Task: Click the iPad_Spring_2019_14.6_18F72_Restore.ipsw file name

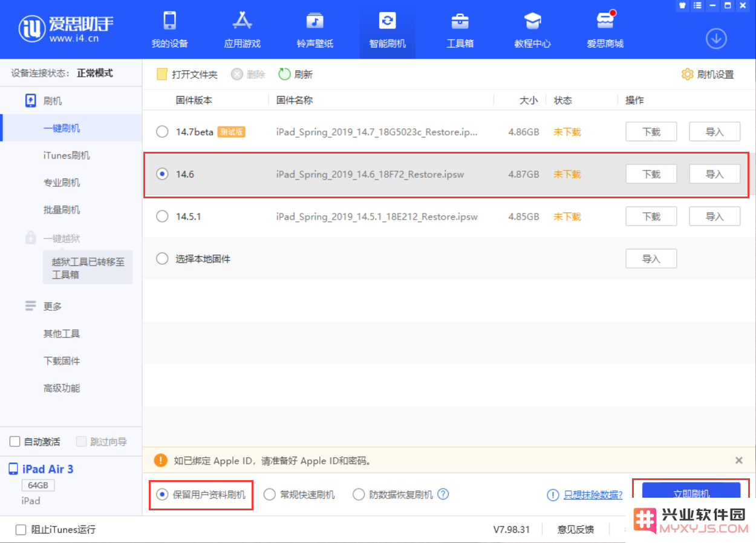Action: [x=370, y=174]
